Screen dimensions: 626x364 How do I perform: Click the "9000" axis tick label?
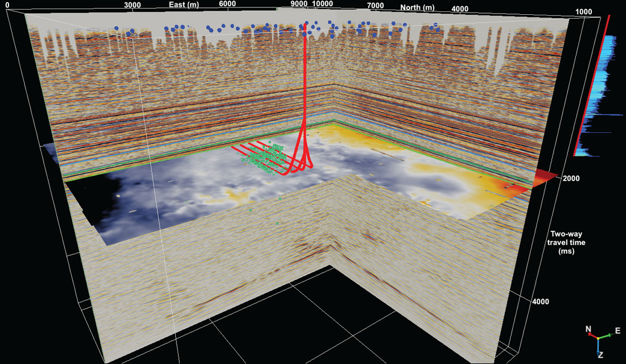(299, 3)
